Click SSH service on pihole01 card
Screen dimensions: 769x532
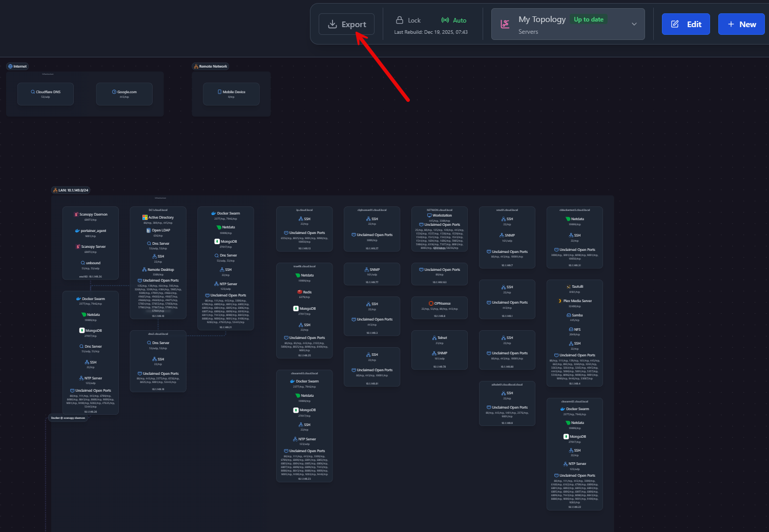pyautogui.click(x=507, y=393)
